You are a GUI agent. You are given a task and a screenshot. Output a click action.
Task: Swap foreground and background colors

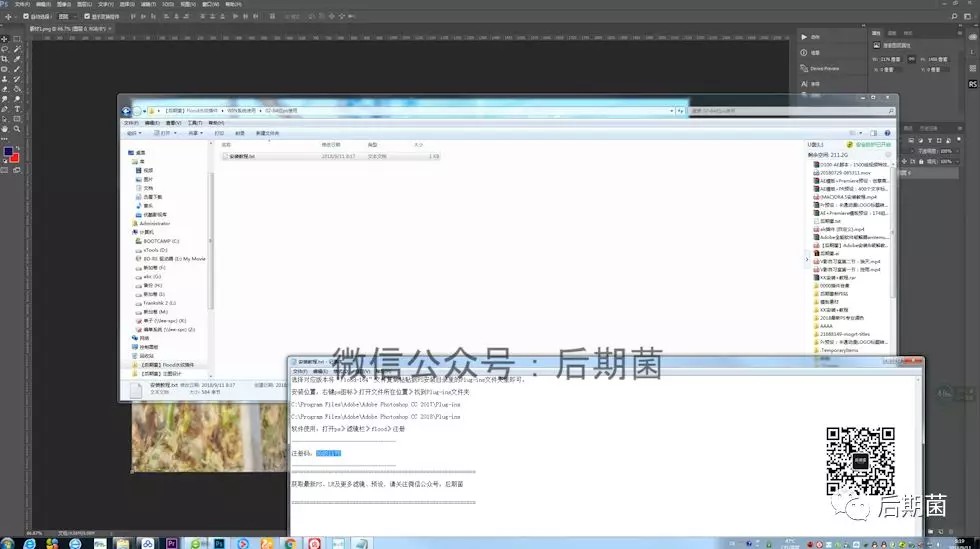(18, 148)
